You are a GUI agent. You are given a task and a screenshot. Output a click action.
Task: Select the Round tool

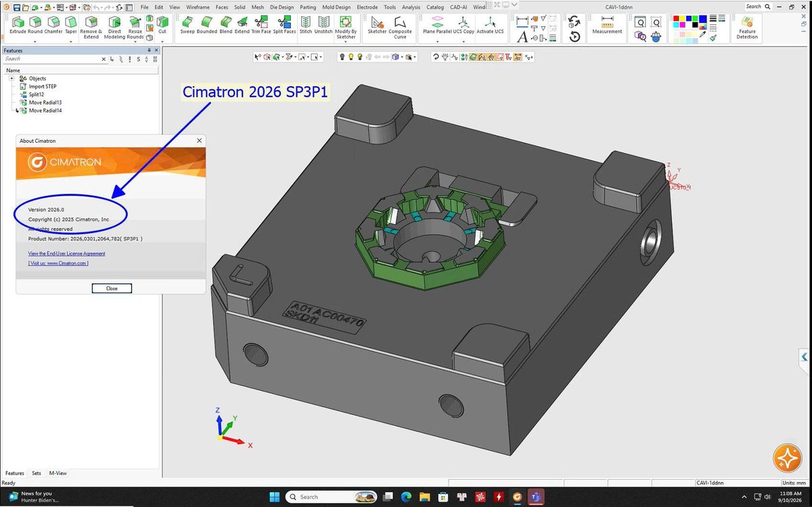click(x=35, y=26)
